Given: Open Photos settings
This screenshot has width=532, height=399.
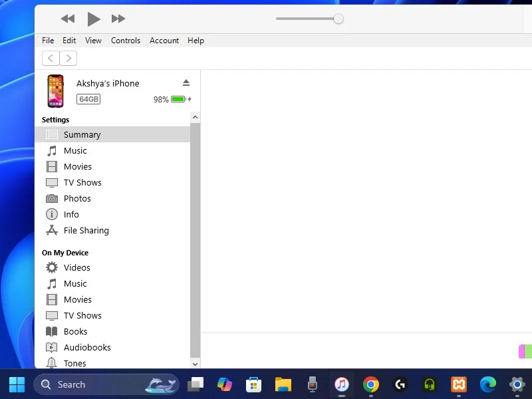Looking at the screenshot, I should point(112,198).
